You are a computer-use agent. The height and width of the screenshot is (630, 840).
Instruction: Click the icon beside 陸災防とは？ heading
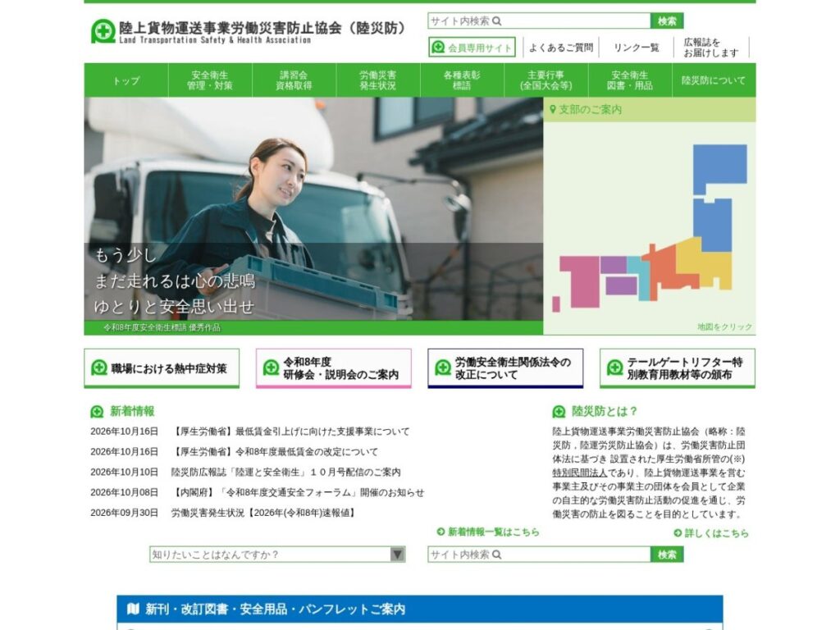[x=559, y=412]
